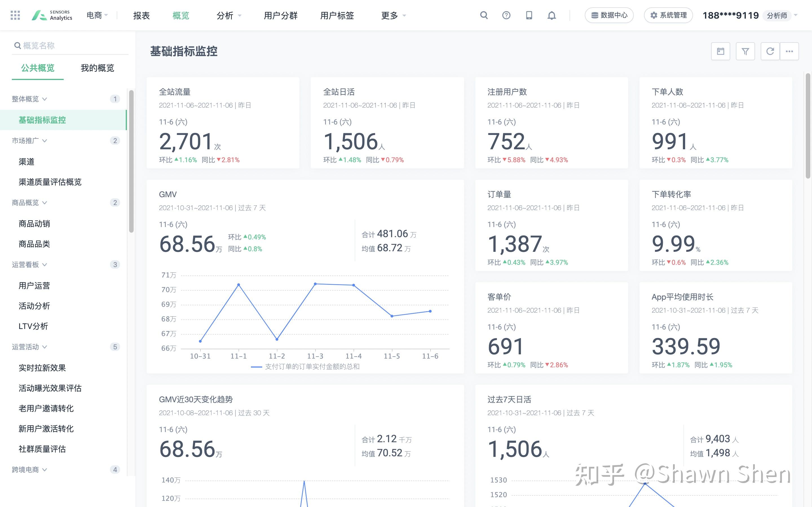Open the calendar date picker on dashboard
This screenshot has height=507, width=812.
pos(720,51)
